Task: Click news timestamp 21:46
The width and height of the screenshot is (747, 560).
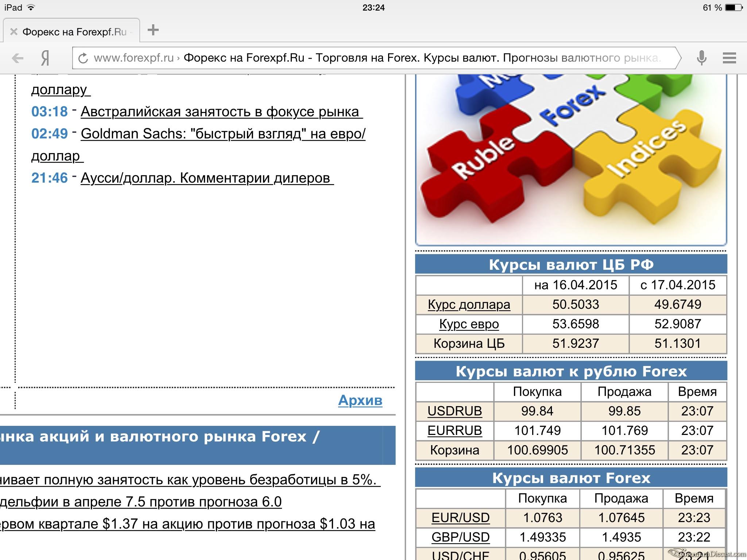Action: 50,178
